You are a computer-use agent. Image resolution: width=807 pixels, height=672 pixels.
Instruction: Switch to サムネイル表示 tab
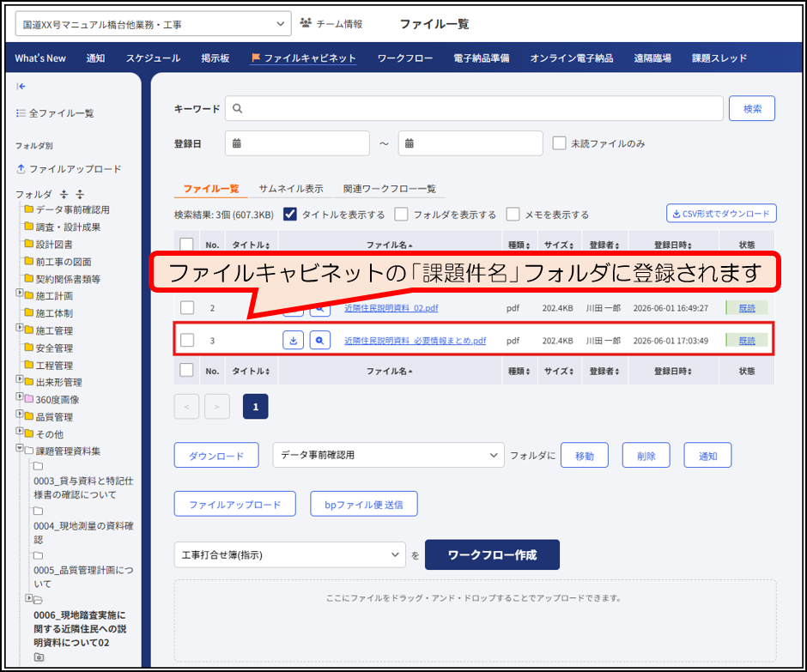[x=291, y=188]
